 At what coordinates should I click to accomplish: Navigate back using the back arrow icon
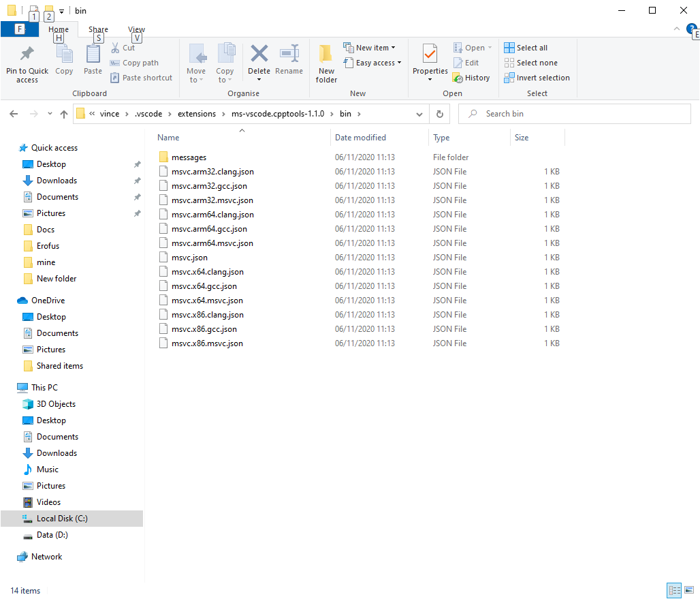pos(14,114)
